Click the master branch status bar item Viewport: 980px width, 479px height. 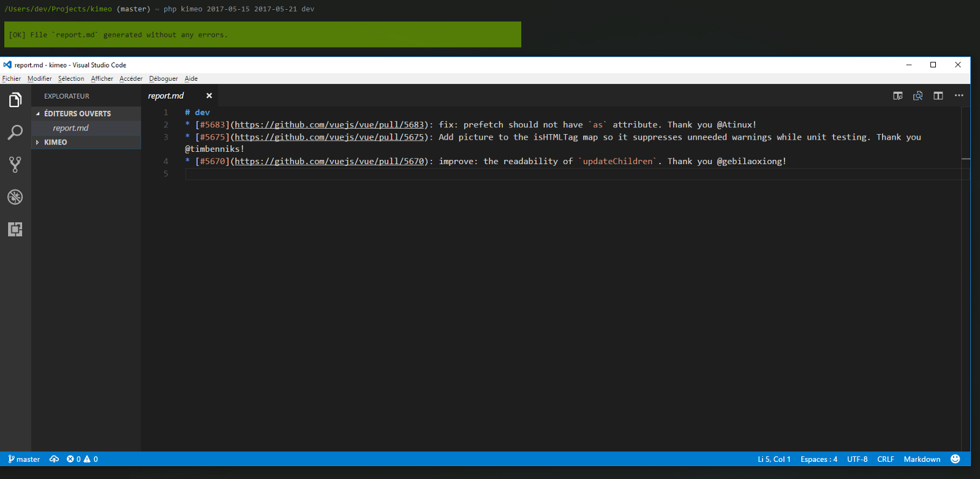pos(24,459)
